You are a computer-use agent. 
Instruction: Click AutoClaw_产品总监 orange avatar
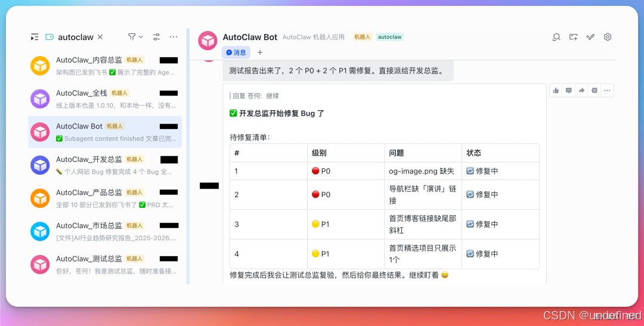[41, 198]
